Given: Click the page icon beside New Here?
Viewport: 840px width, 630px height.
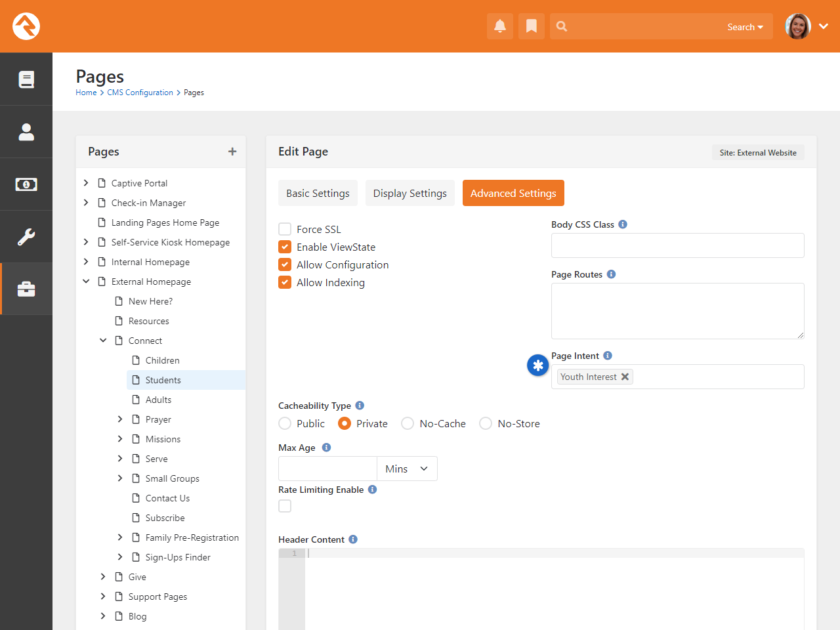Looking at the screenshot, I should point(119,301).
